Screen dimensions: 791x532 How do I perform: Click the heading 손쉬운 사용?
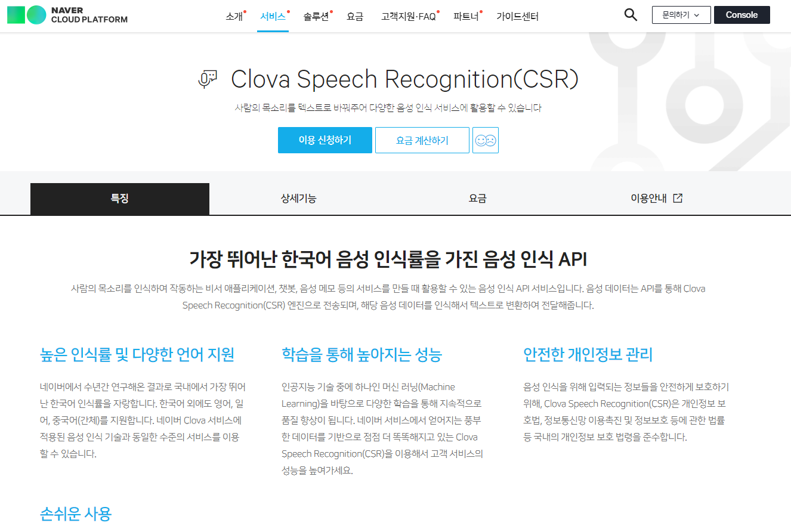(76, 514)
